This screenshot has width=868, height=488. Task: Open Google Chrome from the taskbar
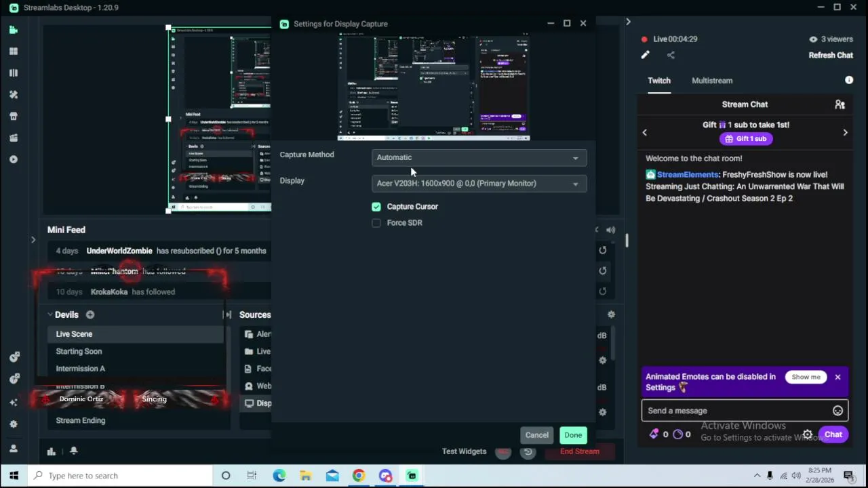point(359,475)
